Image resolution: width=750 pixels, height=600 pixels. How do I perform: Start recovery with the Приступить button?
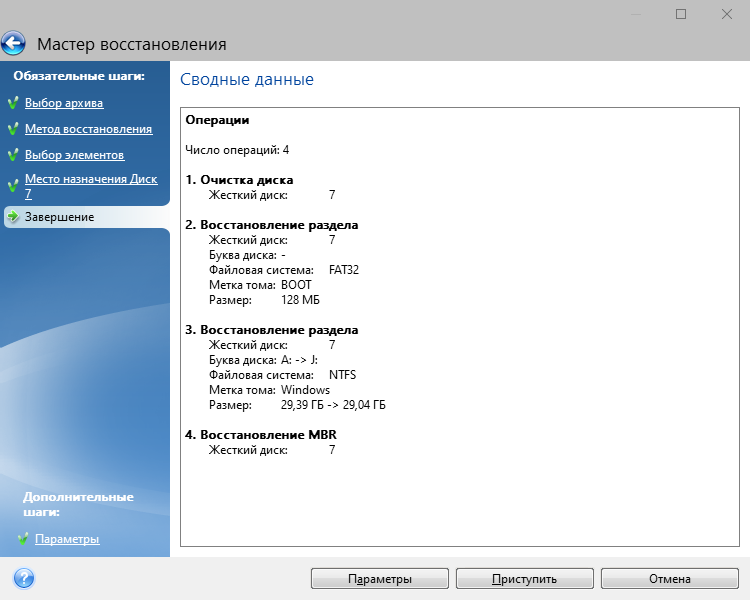tap(524, 579)
